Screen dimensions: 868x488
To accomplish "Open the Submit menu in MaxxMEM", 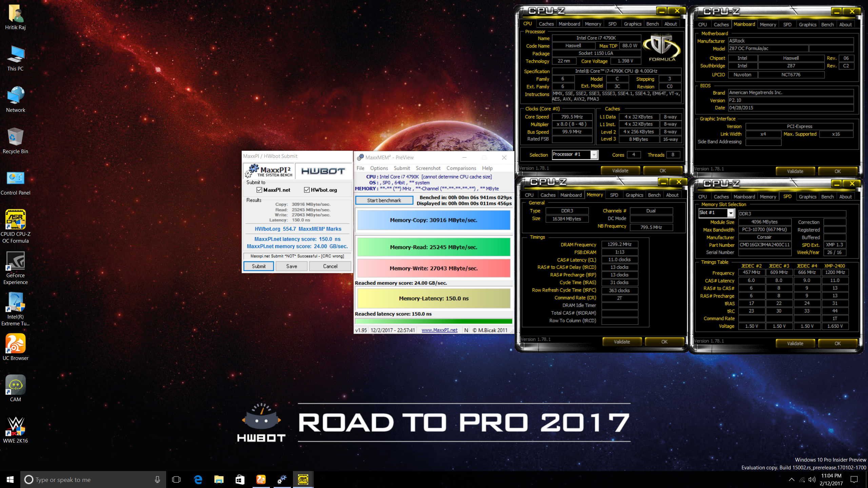I will coord(402,168).
